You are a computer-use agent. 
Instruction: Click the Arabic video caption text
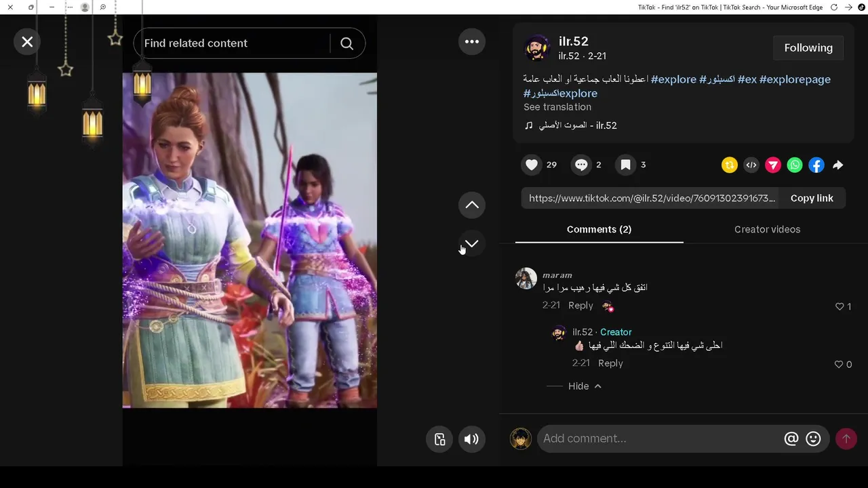585,79
